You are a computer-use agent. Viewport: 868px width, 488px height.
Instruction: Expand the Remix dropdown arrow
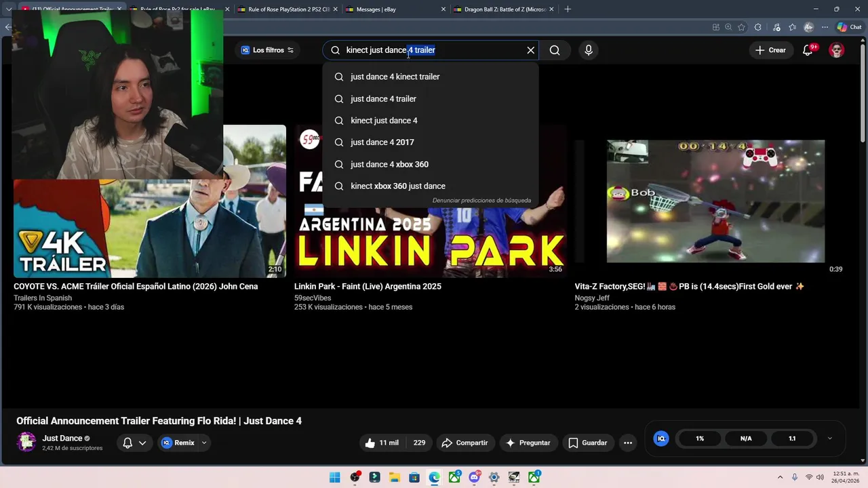click(204, 443)
